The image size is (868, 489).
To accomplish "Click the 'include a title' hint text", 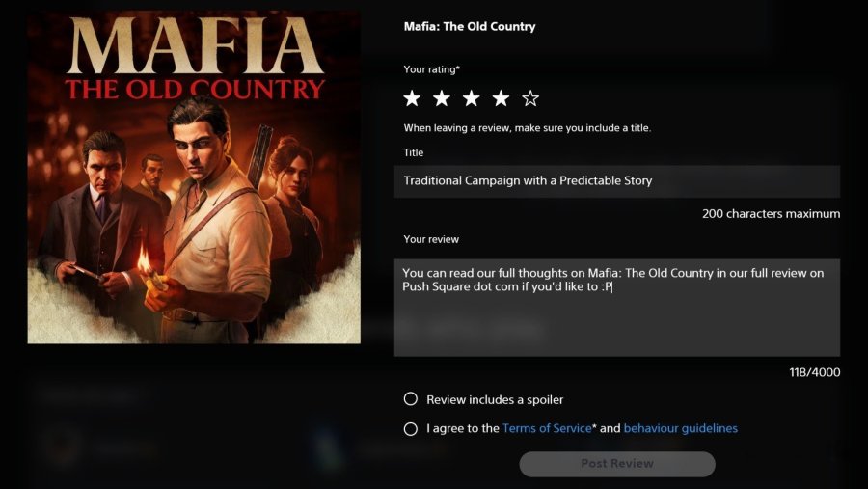I will pos(527,128).
